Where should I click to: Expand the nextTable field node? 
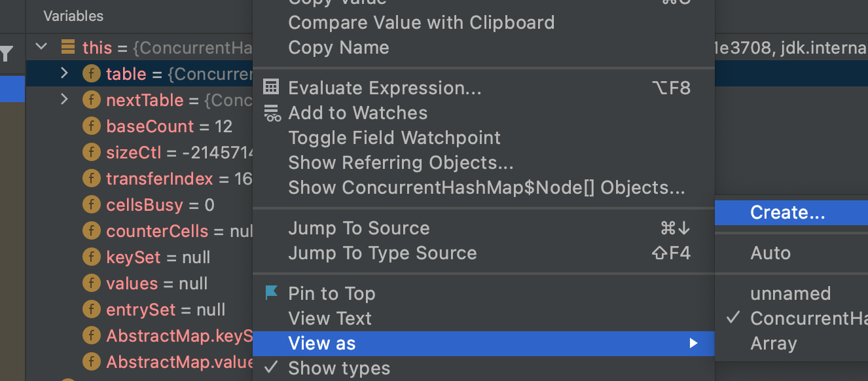click(x=63, y=100)
